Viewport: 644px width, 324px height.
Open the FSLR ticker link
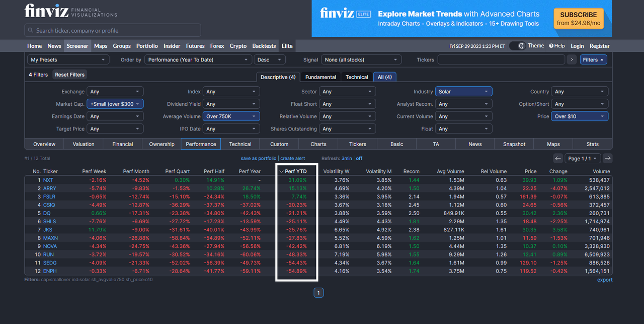[49, 197]
